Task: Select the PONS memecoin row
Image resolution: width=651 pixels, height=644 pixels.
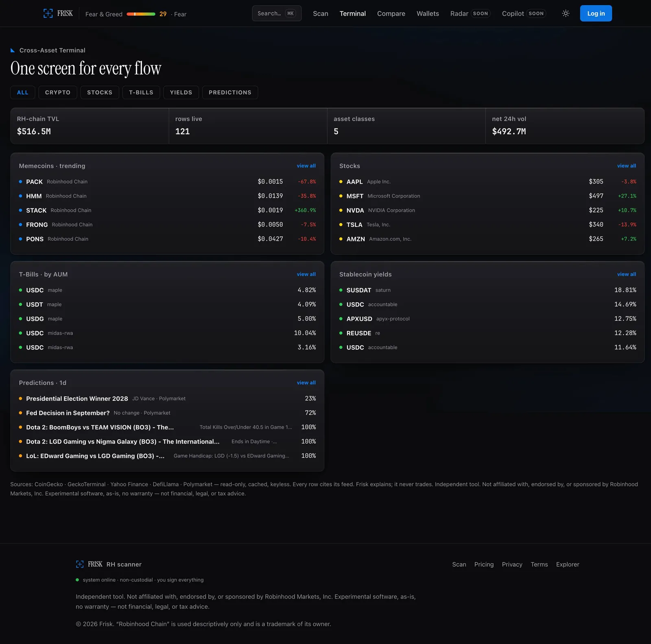Action: 167,239
